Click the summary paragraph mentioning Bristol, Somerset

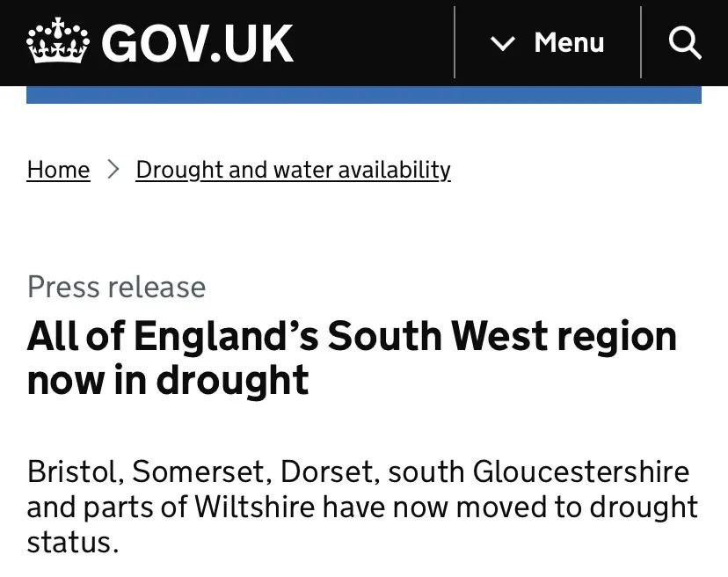pos(362,507)
